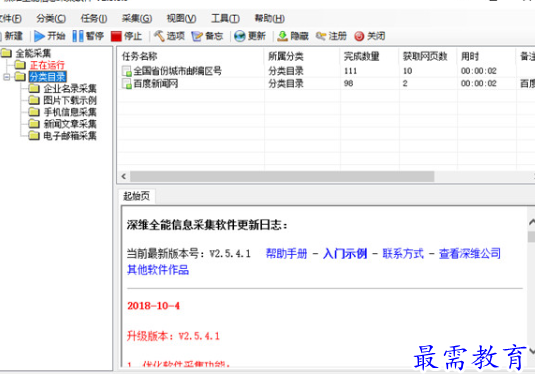Click the task icon beside 百度新闻网

(x=127, y=84)
